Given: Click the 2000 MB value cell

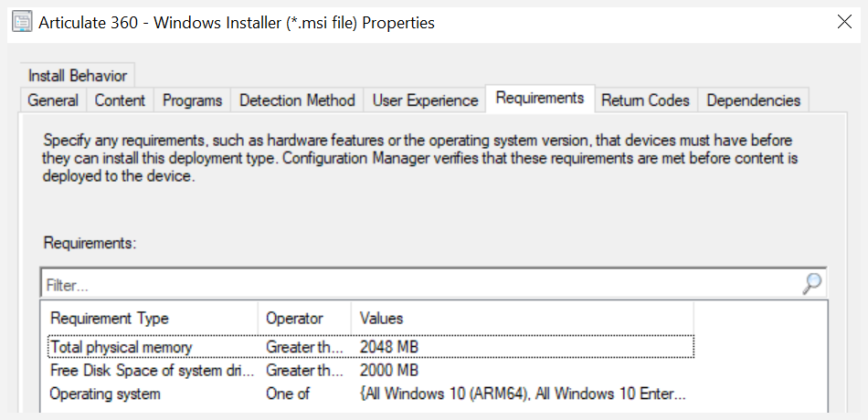Looking at the screenshot, I should click(388, 370).
